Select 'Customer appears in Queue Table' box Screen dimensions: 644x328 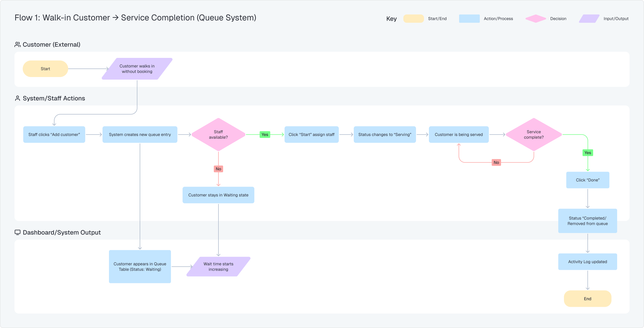[x=140, y=266]
